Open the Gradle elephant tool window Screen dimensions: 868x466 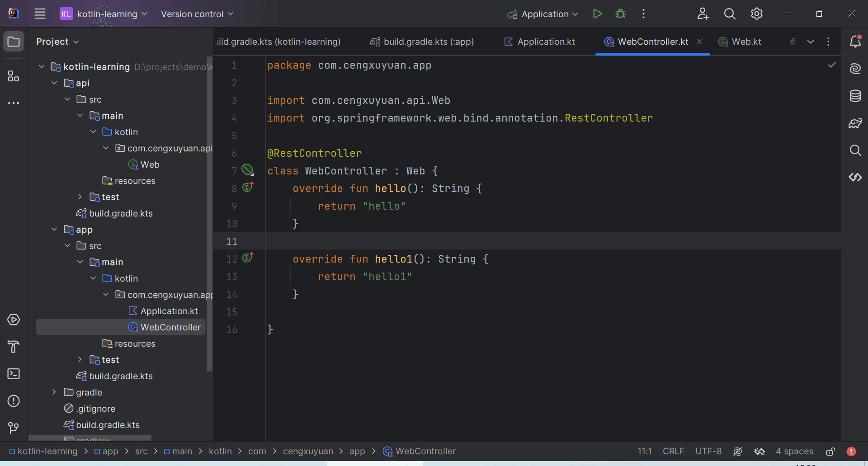pos(855,123)
